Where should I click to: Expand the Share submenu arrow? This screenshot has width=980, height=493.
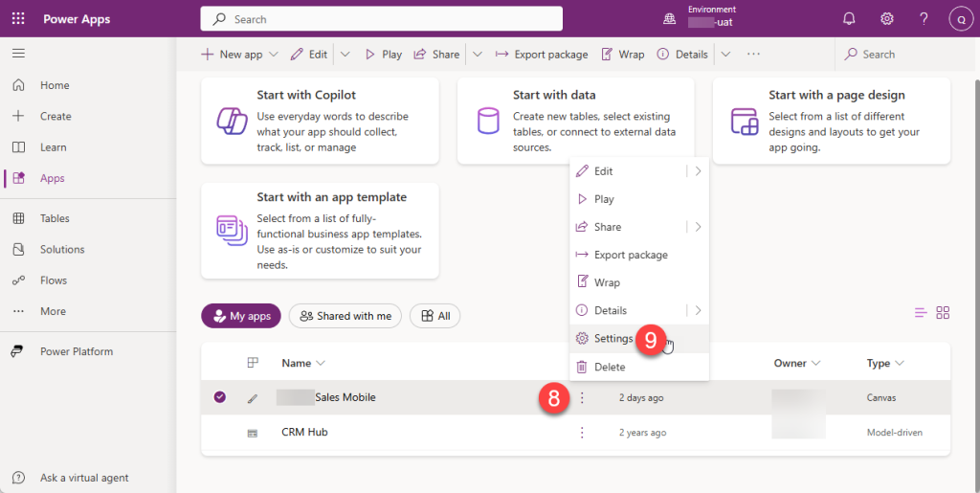[698, 227]
